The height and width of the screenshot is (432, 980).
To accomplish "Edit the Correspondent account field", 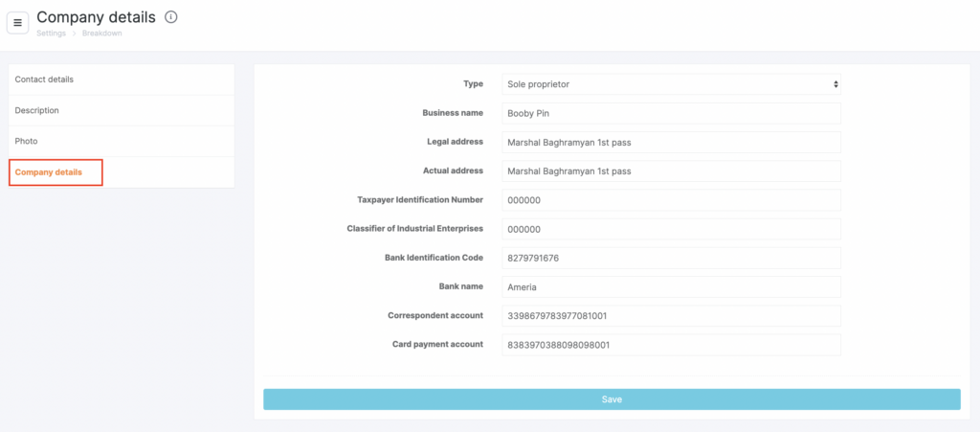I will tap(671, 316).
